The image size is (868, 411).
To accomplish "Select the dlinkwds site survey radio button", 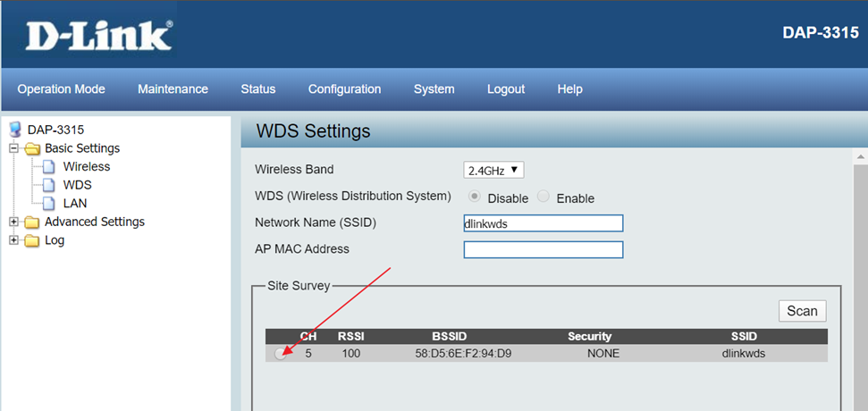I will pos(281,354).
